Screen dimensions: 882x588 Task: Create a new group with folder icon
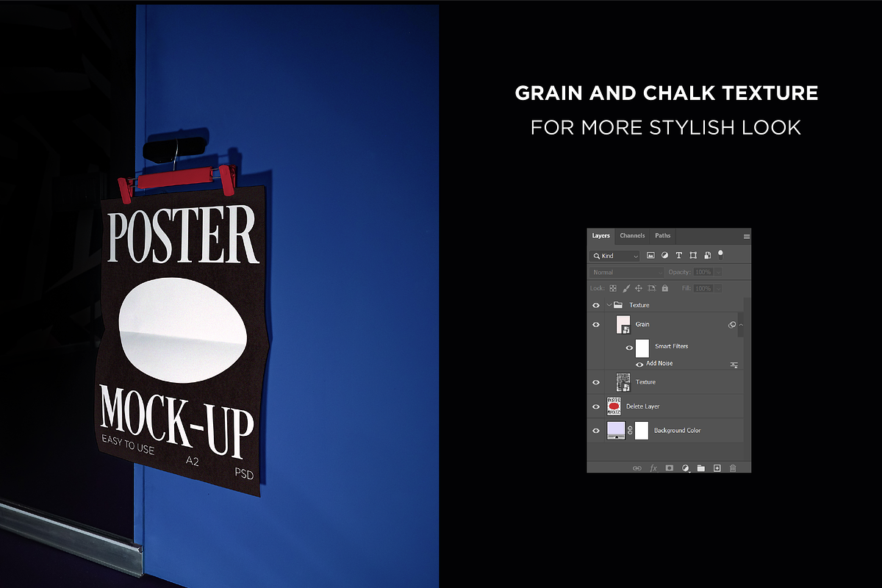click(x=700, y=467)
